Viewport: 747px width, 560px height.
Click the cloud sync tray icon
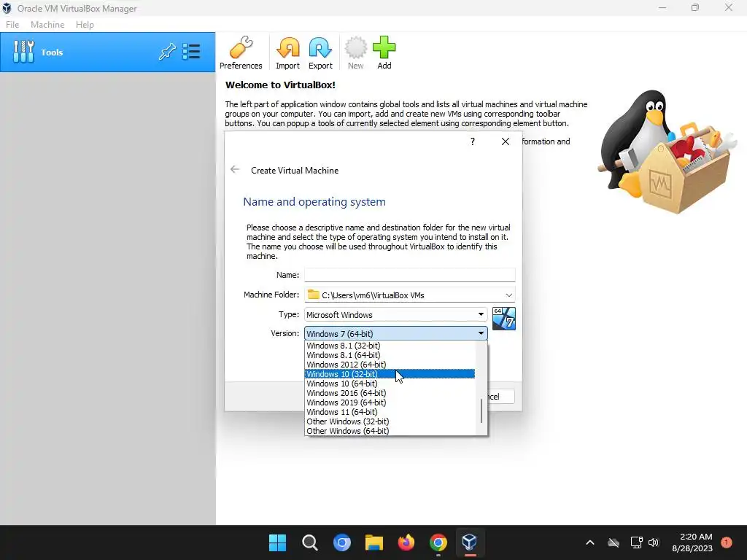614,542
